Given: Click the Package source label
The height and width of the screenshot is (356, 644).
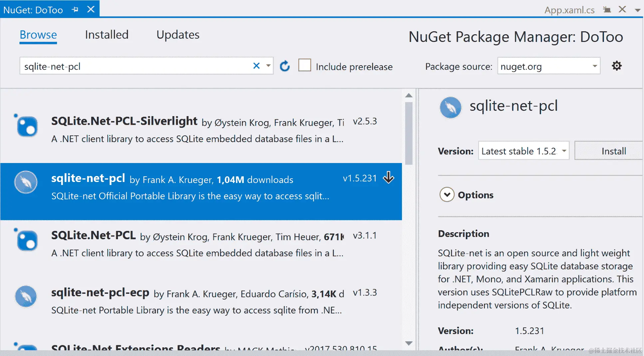Looking at the screenshot, I should [459, 67].
